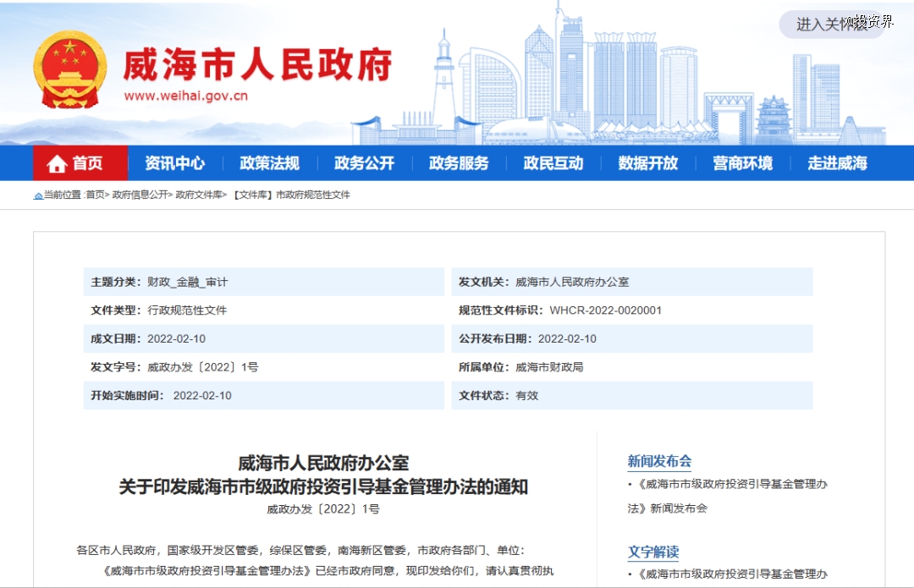The image size is (914, 588).
Task: Click the national emblem logo
Action: (71, 69)
